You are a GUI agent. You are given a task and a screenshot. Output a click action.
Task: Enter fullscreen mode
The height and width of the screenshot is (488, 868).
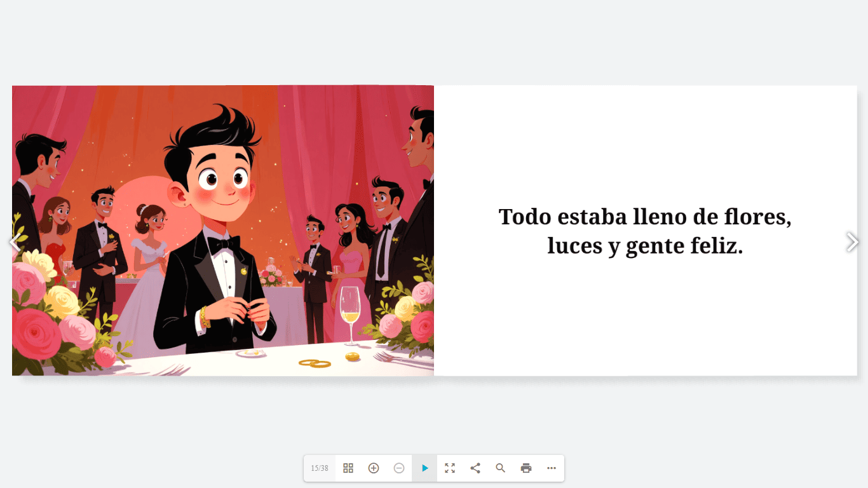tap(450, 468)
